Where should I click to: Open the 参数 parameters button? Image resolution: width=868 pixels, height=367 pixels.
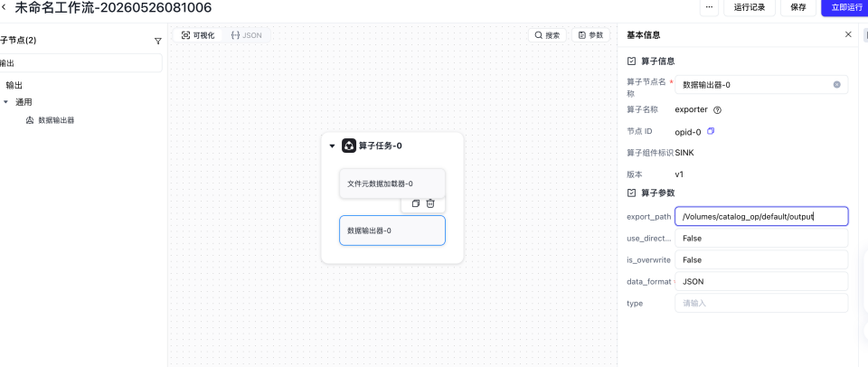click(590, 35)
